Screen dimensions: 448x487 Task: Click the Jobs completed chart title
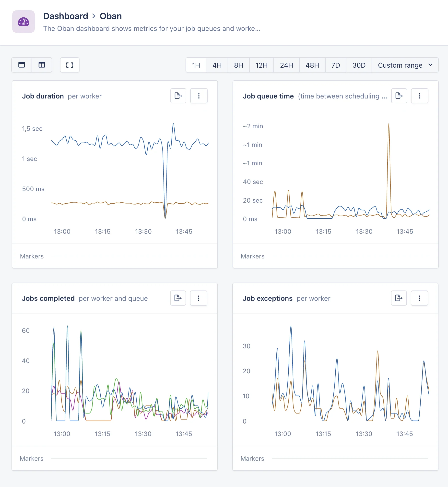click(x=48, y=298)
